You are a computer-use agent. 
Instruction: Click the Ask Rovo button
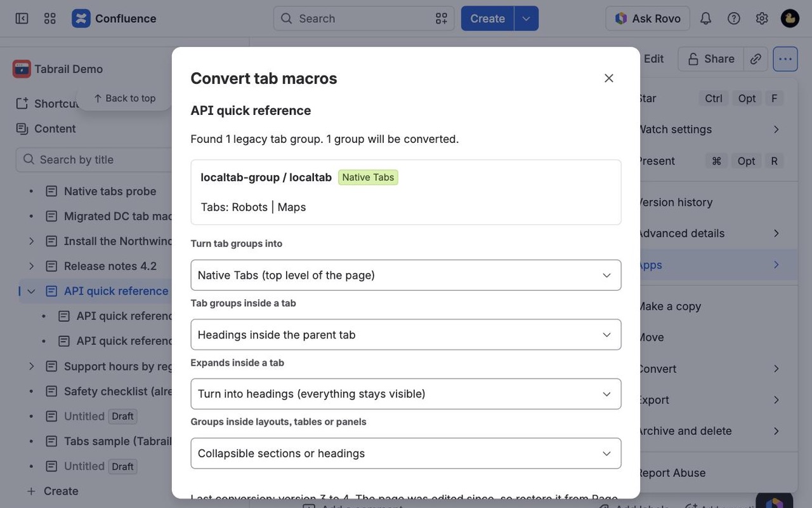coord(647,18)
